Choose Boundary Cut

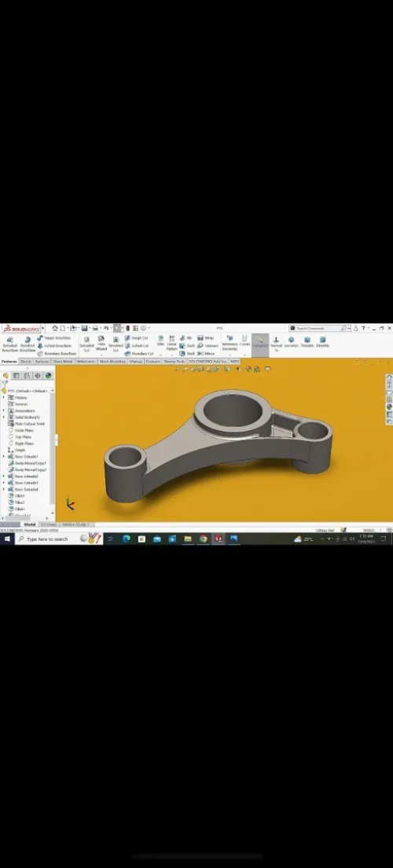pyautogui.click(x=139, y=353)
